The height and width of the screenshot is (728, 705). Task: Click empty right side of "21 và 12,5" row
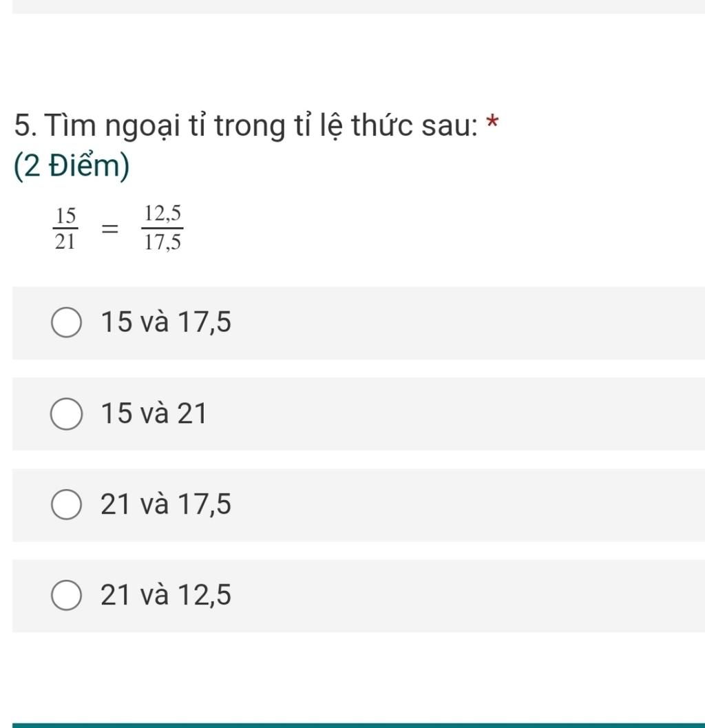tap(482, 596)
